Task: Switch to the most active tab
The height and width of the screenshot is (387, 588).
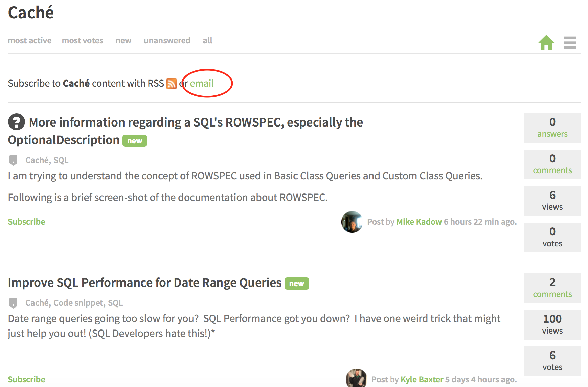Action: tap(30, 41)
